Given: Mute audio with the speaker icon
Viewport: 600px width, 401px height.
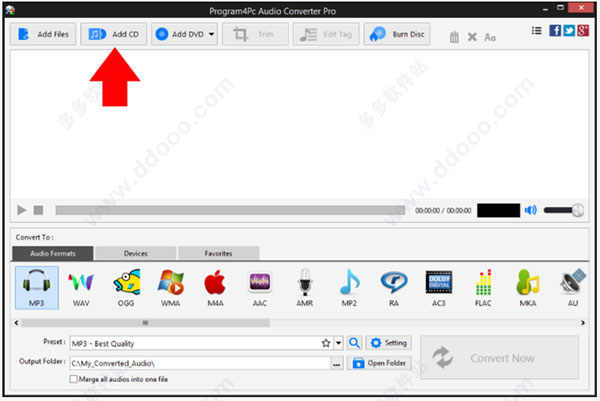Looking at the screenshot, I should [531, 210].
